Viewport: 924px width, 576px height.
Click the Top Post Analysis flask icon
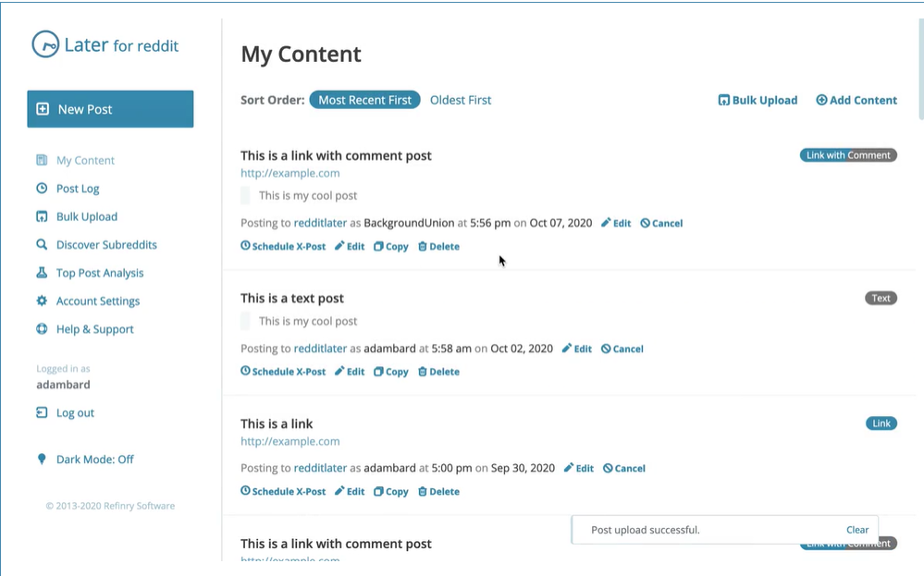[42, 273]
